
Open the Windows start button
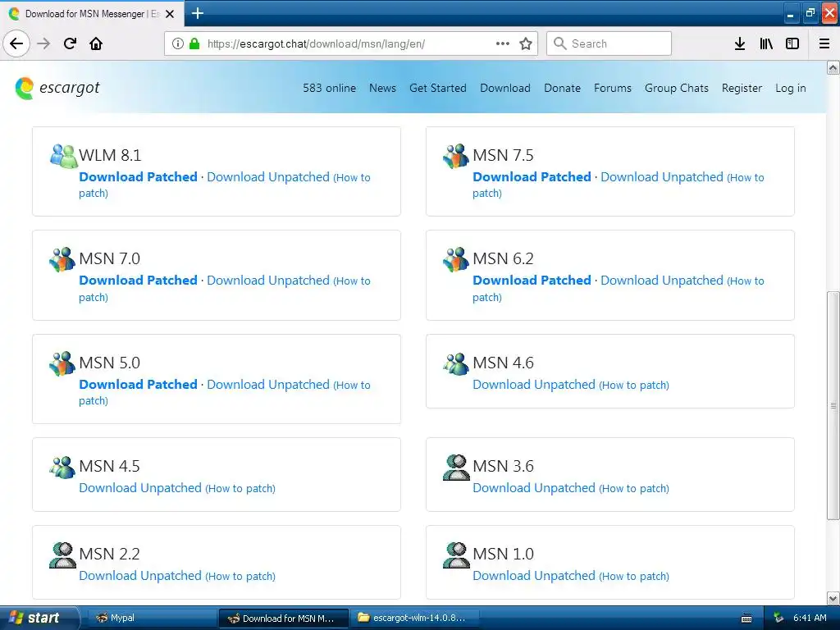pyautogui.click(x=39, y=618)
